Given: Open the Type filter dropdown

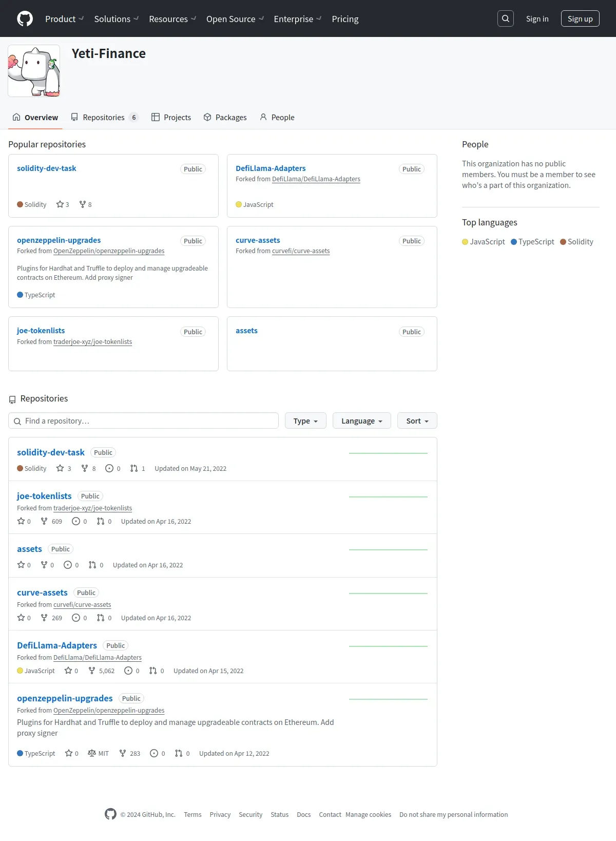Looking at the screenshot, I should click(305, 420).
